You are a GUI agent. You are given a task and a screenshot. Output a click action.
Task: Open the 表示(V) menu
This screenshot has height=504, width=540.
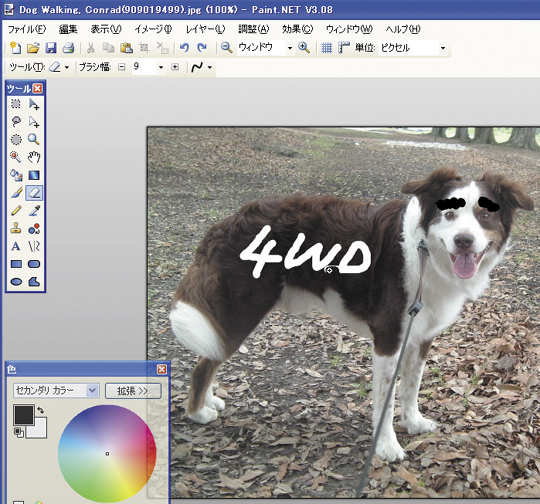[x=106, y=29]
